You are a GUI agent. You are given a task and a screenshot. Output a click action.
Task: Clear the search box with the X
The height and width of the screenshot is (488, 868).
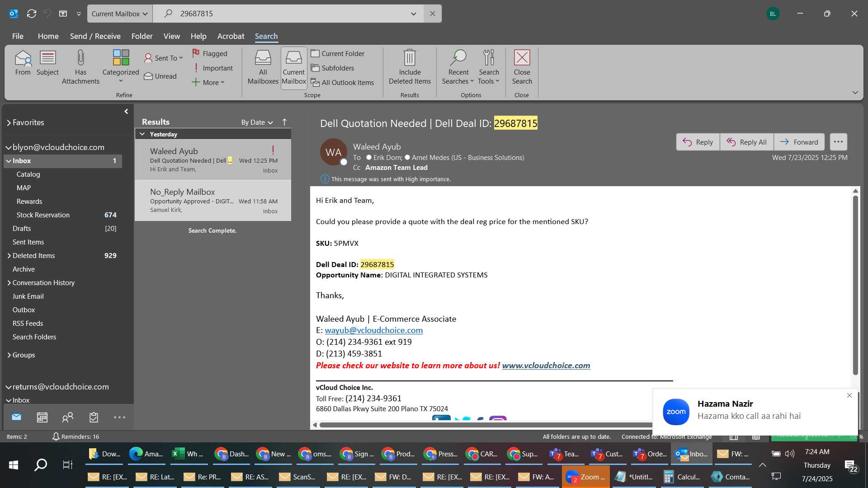pyautogui.click(x=433, y=14)
